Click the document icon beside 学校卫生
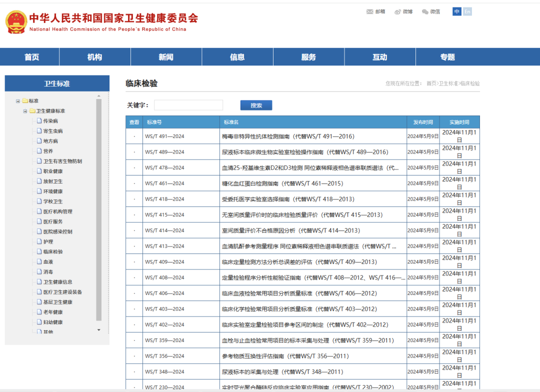 pyautogui.click(x=39, y=201)
